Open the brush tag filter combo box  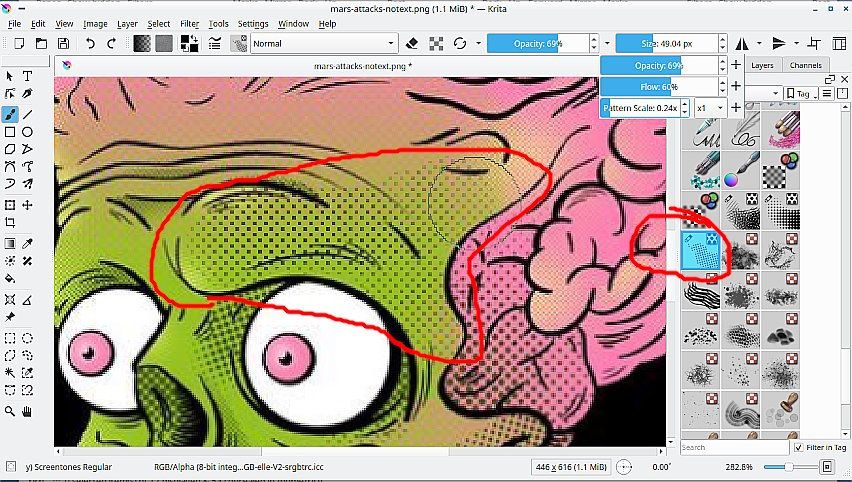(x=763, y=93)
